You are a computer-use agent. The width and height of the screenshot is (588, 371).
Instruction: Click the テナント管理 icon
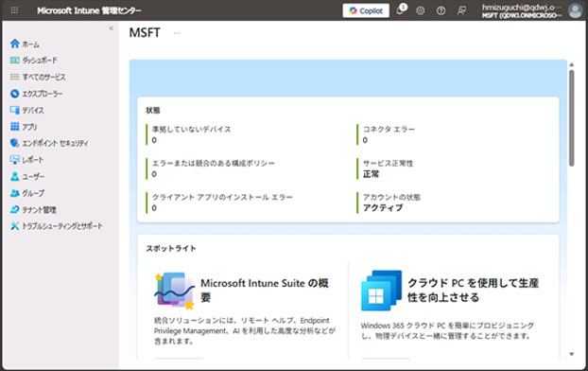point(14,209)
